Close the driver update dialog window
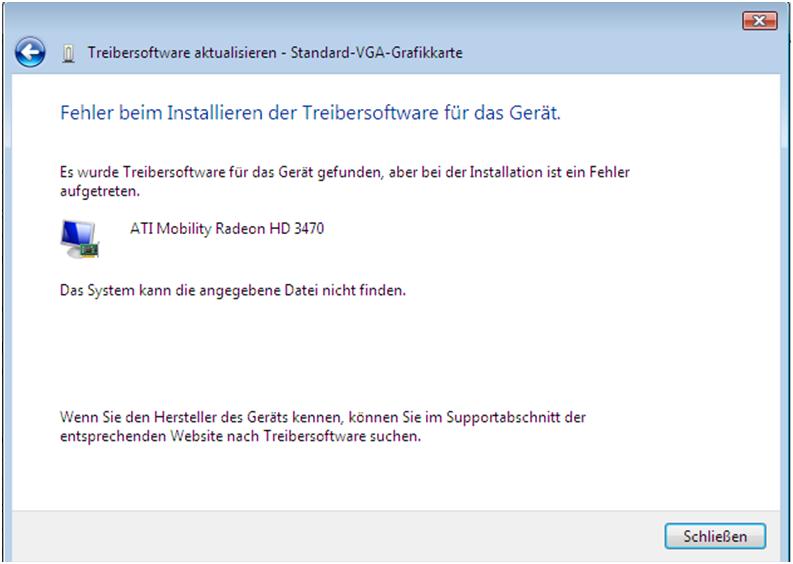The image size is (793, 564). point(759,21)
